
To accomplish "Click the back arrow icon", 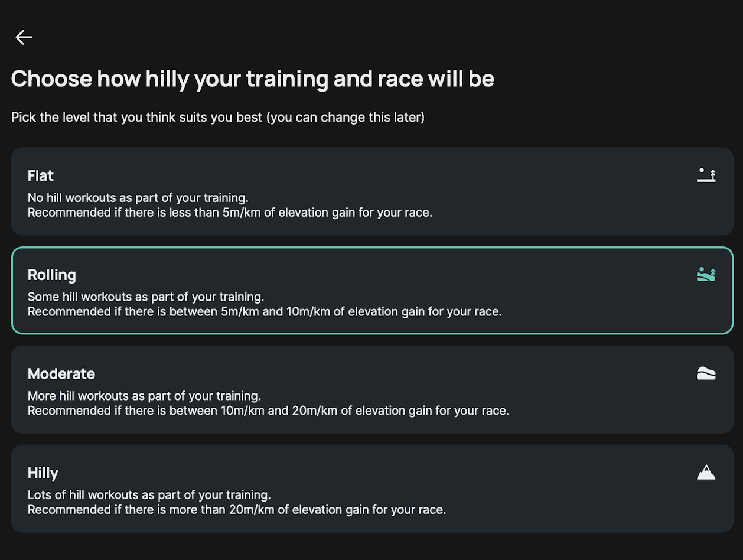I will (x=24, y=37).
